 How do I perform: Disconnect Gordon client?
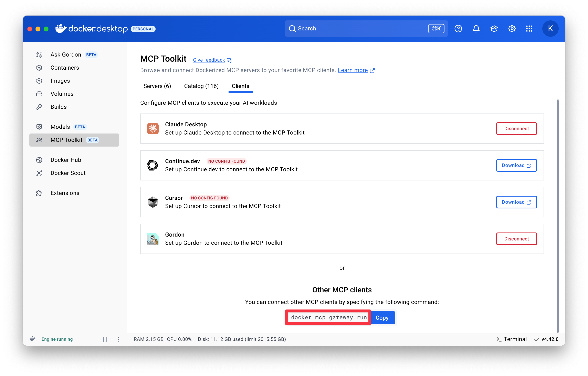[x=516, y=239]
